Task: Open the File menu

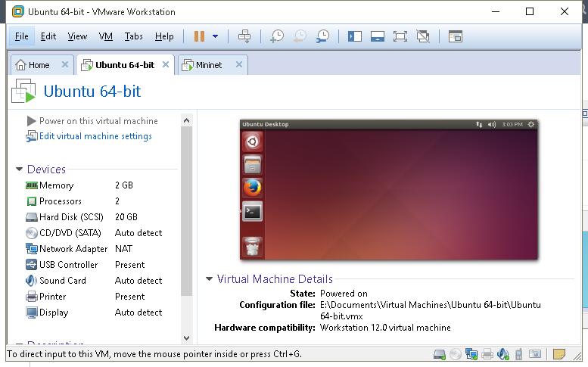Action: click(21, 36)
